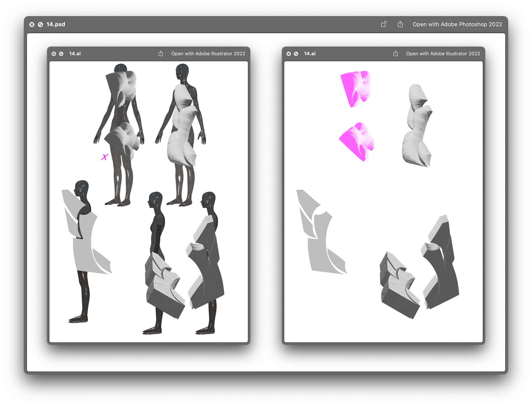Close the 14.psd Quick Look preview

[x=32, y=24]
